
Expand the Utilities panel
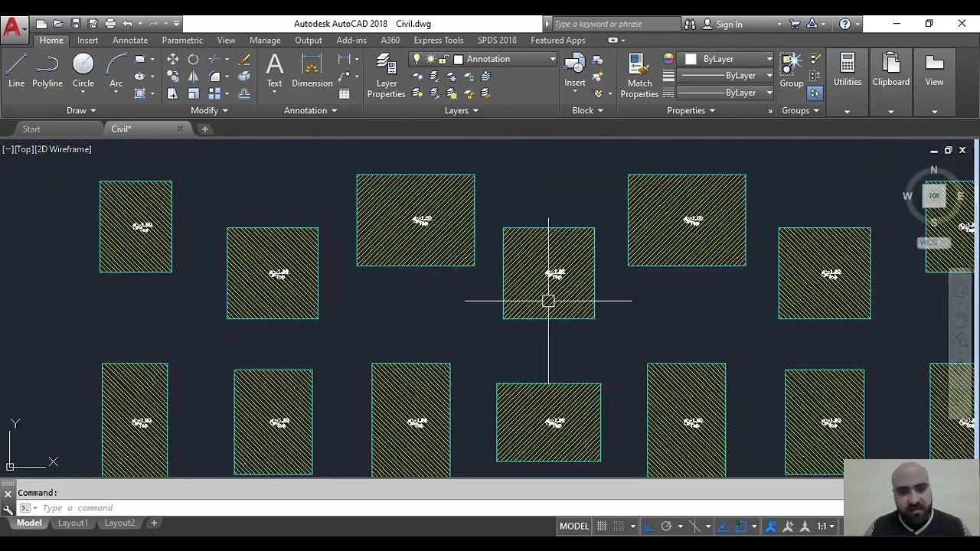pos(847,112)
